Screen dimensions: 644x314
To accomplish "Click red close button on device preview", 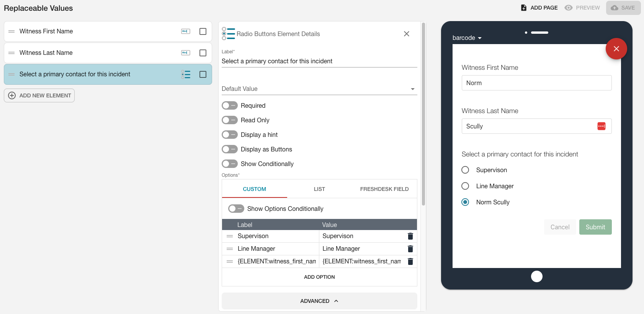I will pyautogui.click(x=616, y=49).
